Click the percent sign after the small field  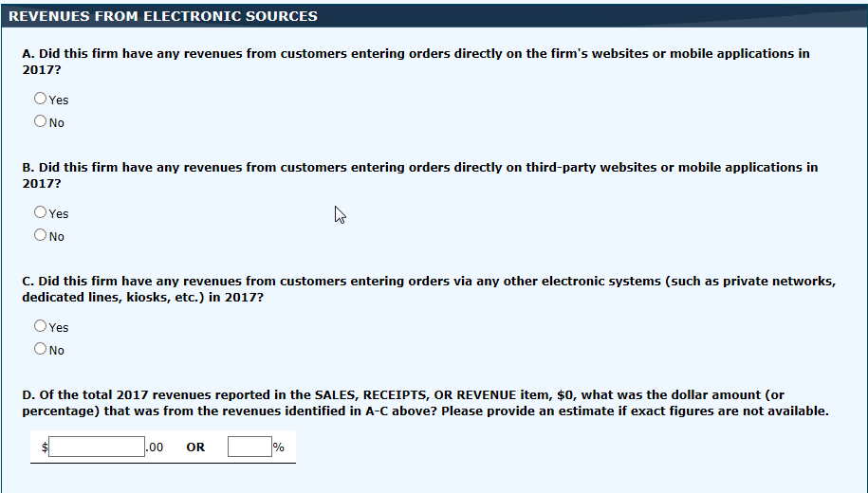click(x=279, y=447)
